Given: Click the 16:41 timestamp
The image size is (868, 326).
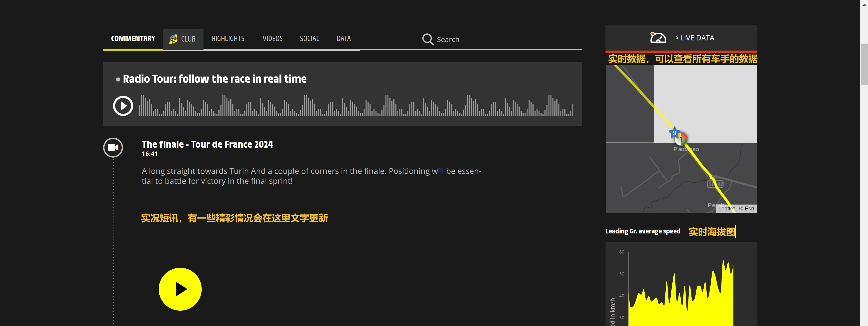Looking at the screenshot, I should [x=150, y=154].
